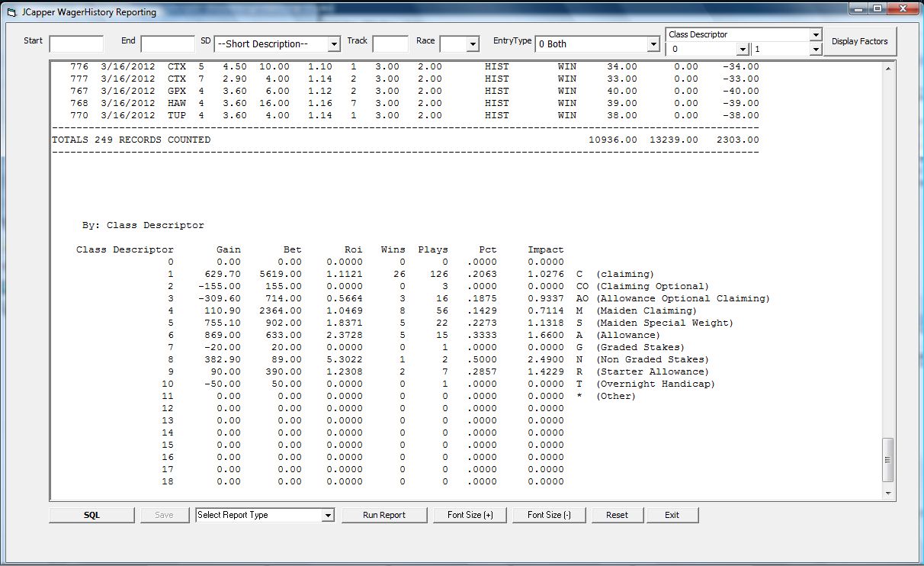Click the Bet value 2364.00
Image resolution: width=924 pixels, height=566 pixels.
281,311
